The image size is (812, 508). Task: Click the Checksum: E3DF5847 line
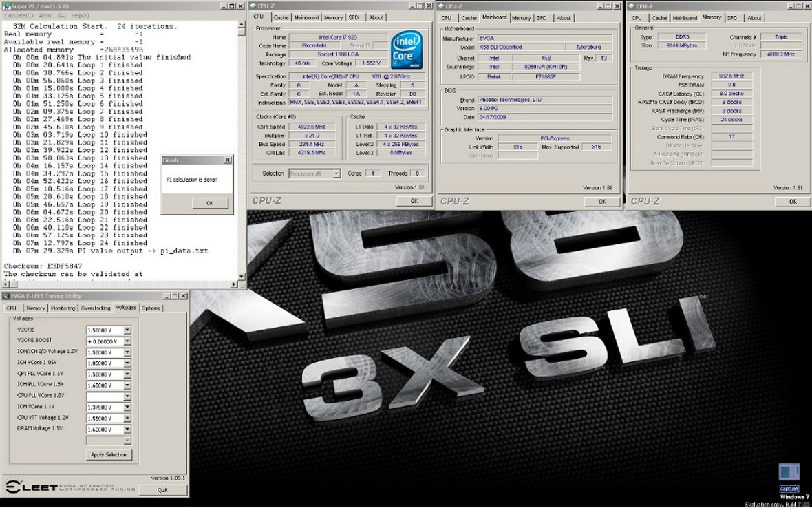[43, 266]
